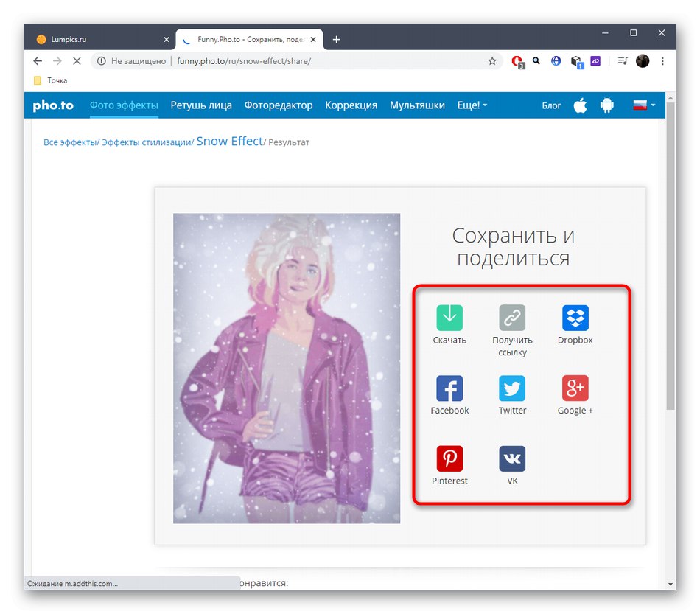Share the photo on Twitter
Screen dimensions: 700x614
pyautogui.click(x=512, y=388)
